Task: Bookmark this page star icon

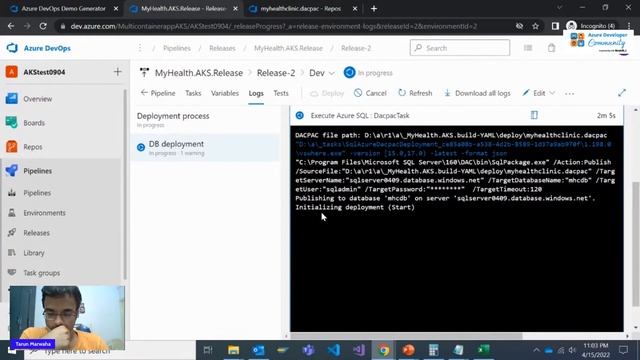Action: (536, 26)
